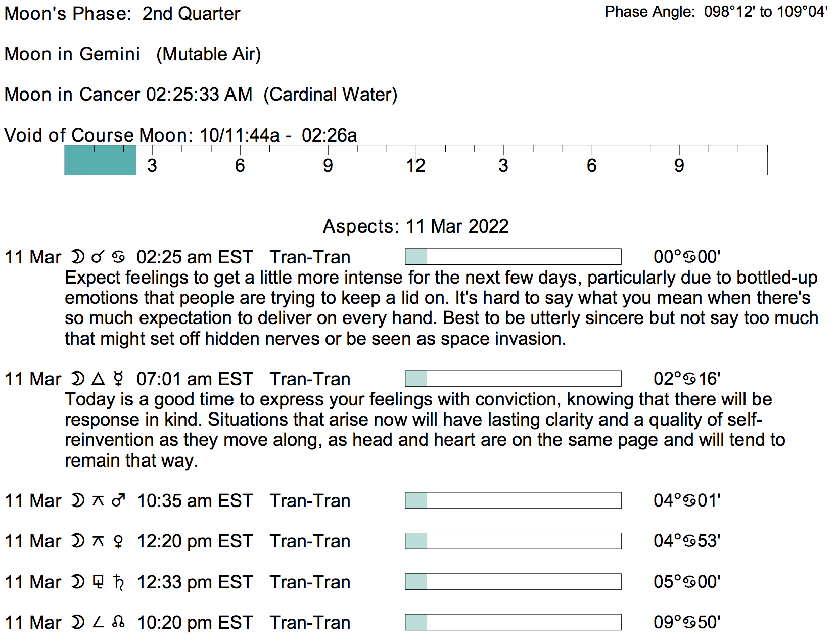Click the Saturn glyph in the 12:33 pm aspect
This screenshot has height=644, width=837.
(118, 582)
